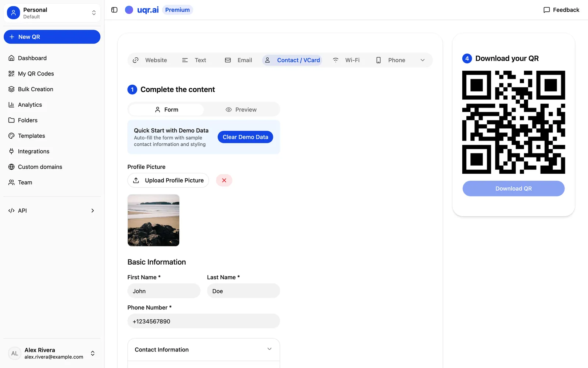Click upload arrow icon for profile picture
The image size is (588, 368).
click(136, 180)
